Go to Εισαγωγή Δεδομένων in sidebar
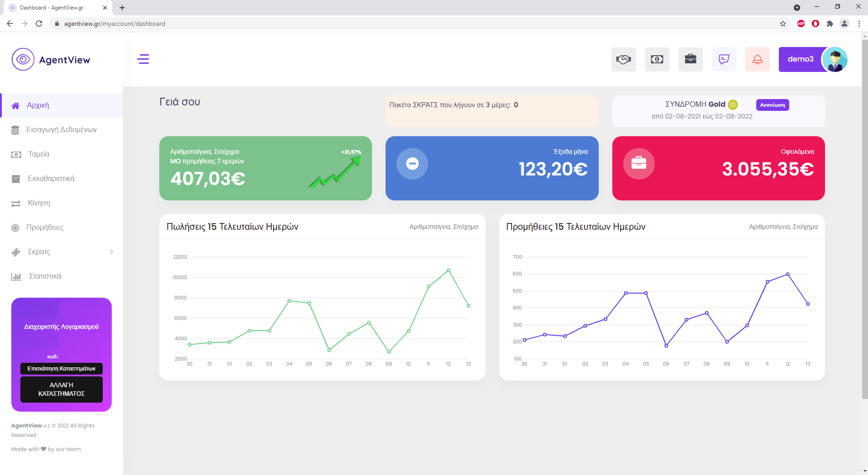The height and width of the screenshot is (475, 868). point(62,130)
